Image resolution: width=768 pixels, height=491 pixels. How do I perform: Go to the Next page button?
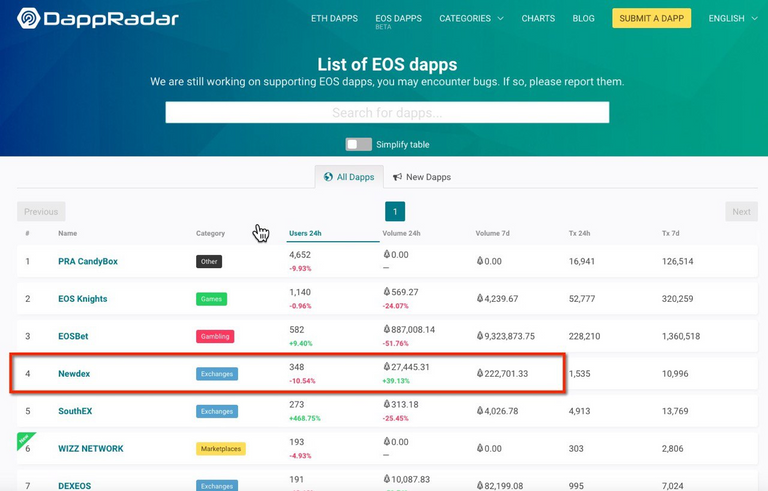pyautogui.click(x=740, y=211)
